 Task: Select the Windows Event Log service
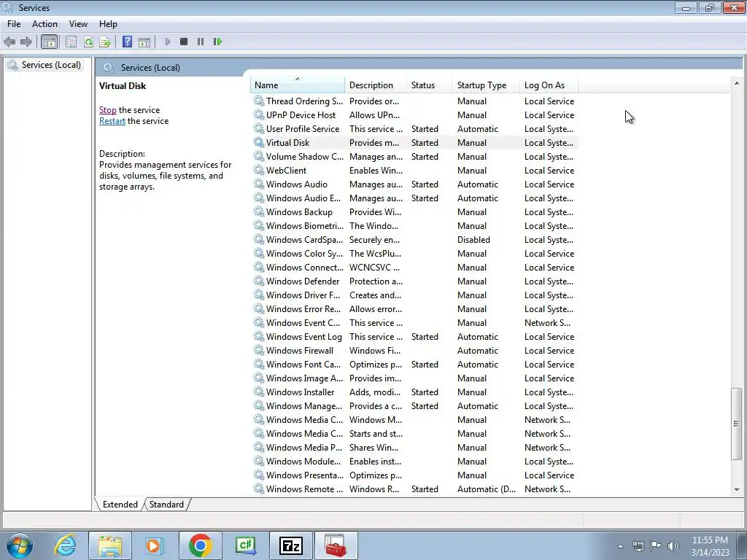point(414,337)
